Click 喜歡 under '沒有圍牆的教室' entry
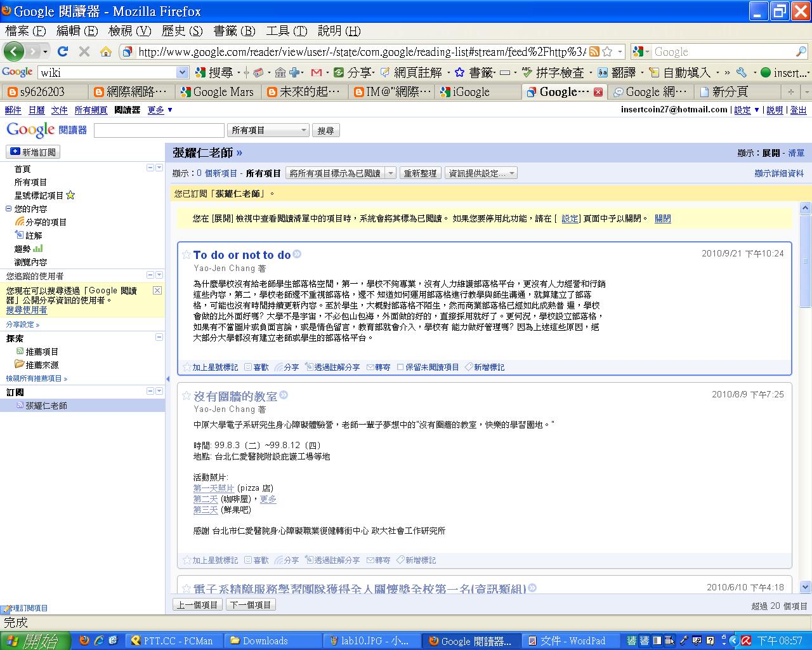812x650 pixels. click(256, 560)
